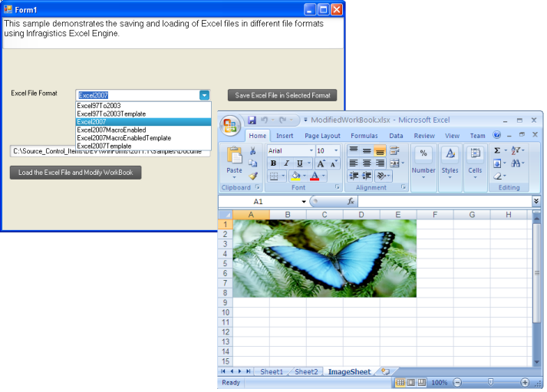Click the Borders icon in Font group
This screenshot has width=547, height=392.
(x=274, y=176)
